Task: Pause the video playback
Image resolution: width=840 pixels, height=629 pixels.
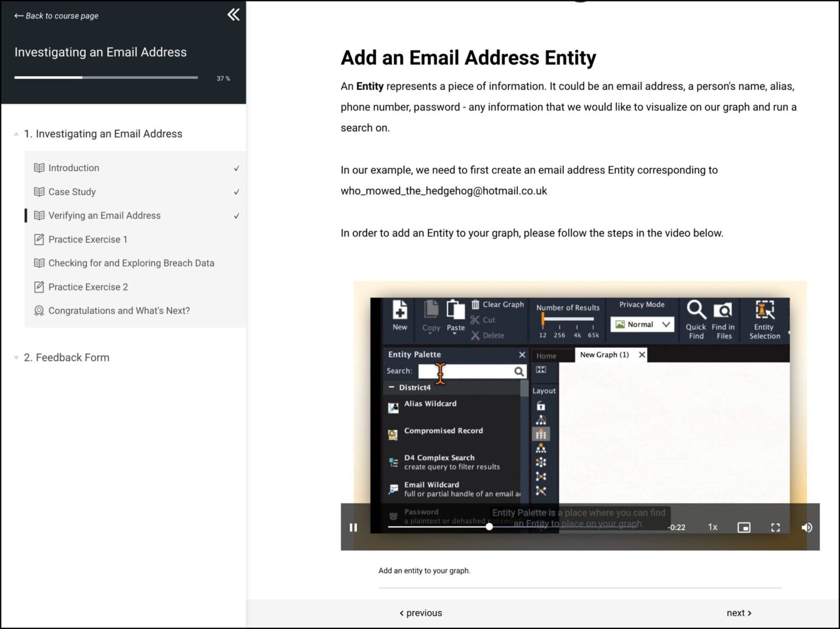Action: tap(353, 527)
